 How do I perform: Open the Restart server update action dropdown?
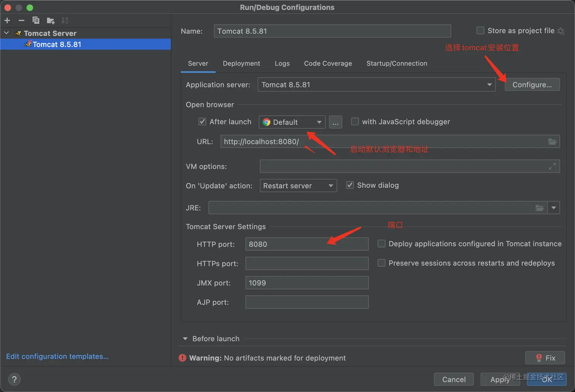298,186
